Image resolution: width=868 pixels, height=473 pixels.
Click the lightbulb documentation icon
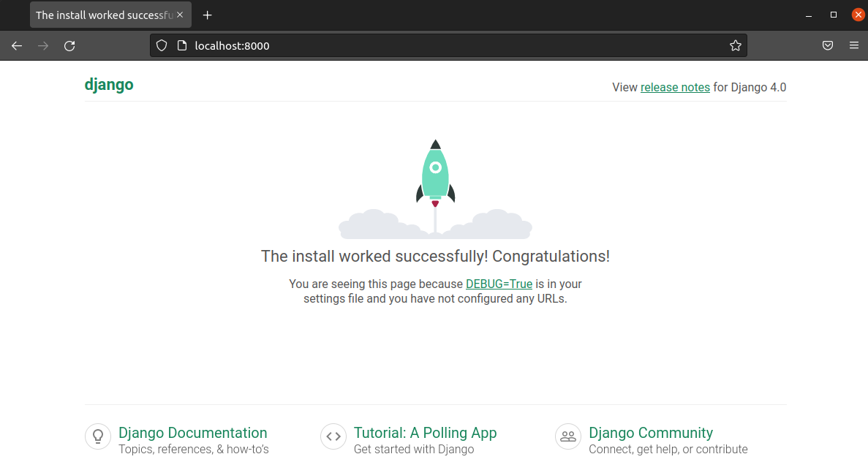[98, 436]
